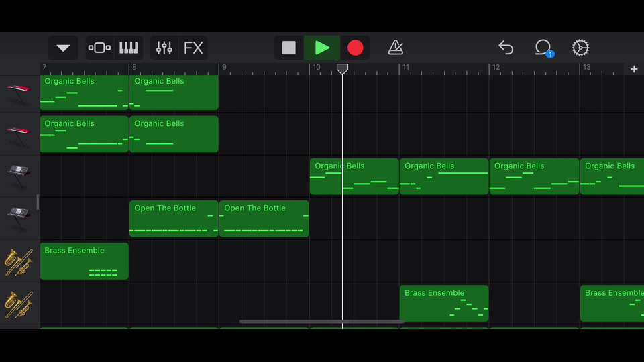Open the navigation dropdown triangle
Screen dimensions: 644x362
63,48
